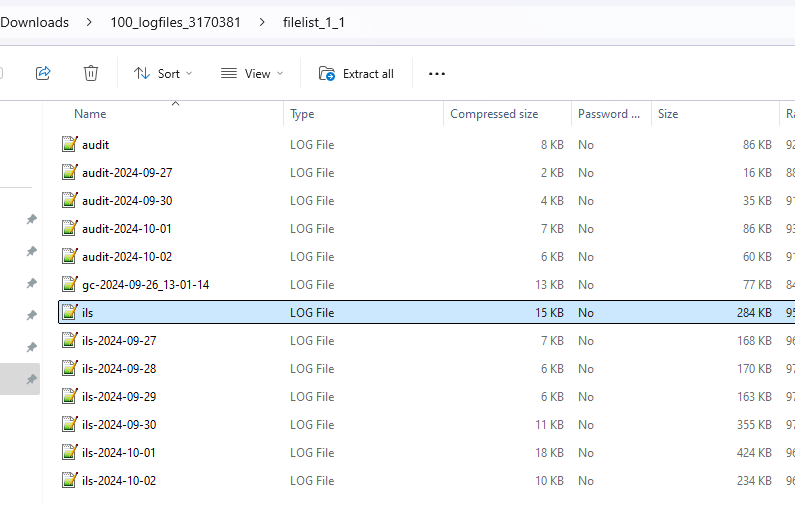Click the Share icon in toolbar

(43, 73)
